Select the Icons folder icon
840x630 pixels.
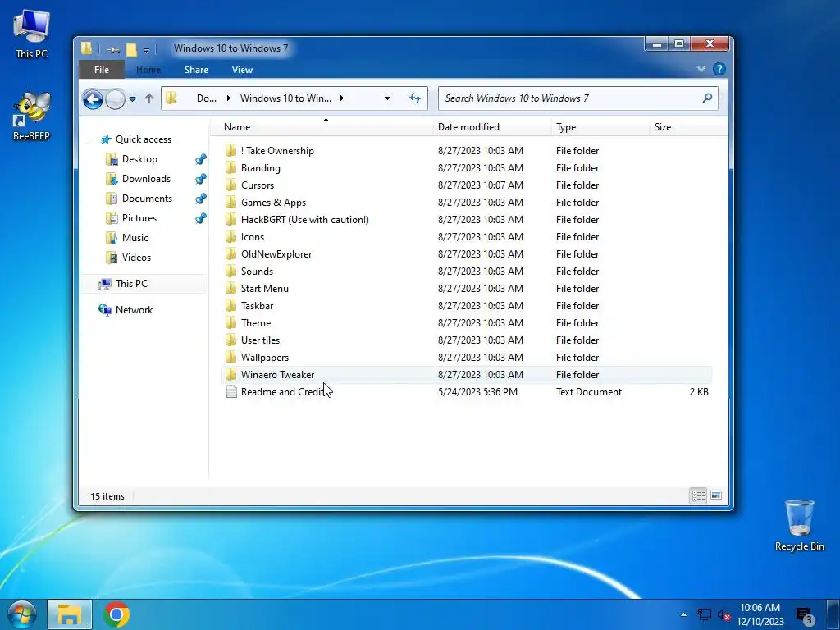[231, 236]
